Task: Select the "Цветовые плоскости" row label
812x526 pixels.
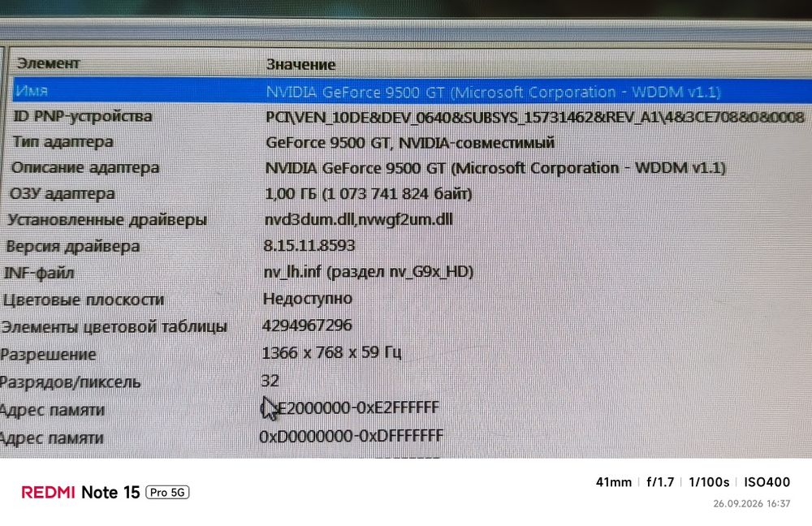Action: 84,300
